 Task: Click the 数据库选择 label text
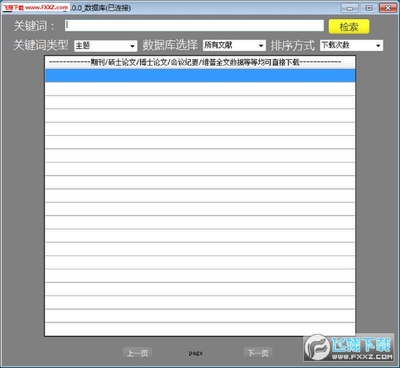click(170, 45)
